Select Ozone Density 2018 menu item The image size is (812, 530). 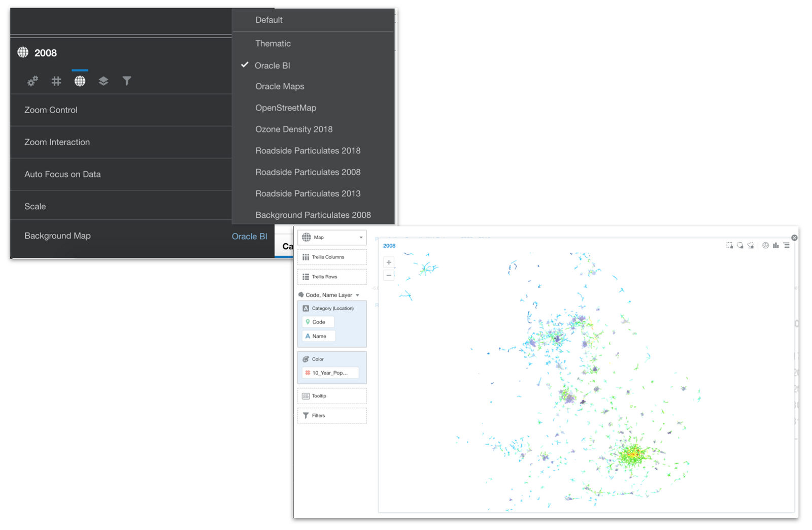[294, 129]
